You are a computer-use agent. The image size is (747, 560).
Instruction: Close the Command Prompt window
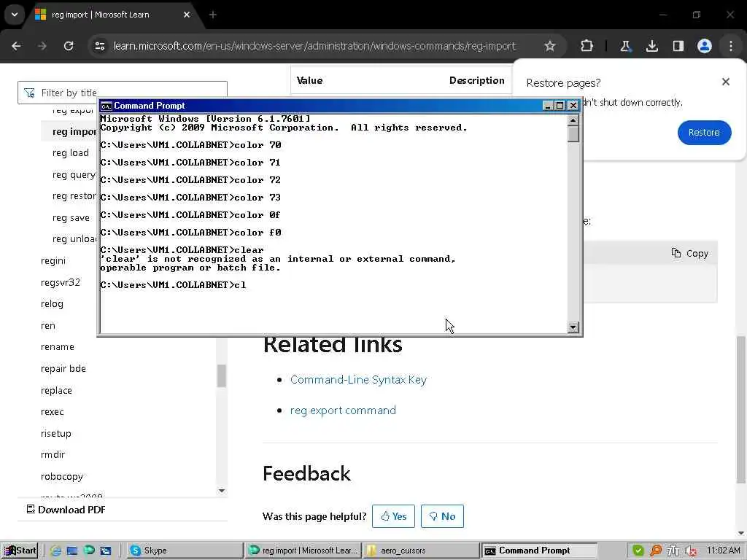tap(573, 106)
